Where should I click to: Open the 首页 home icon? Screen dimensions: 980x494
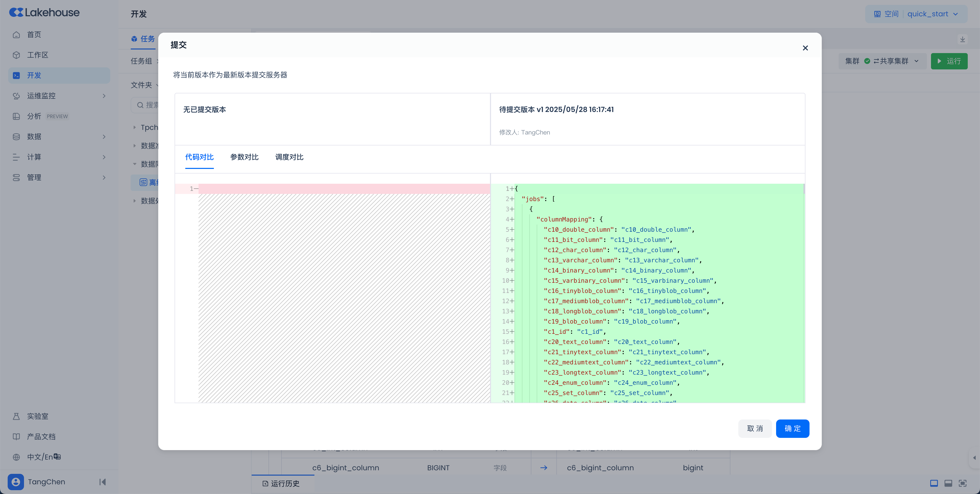pyautogui.click(x=16, y=35)
